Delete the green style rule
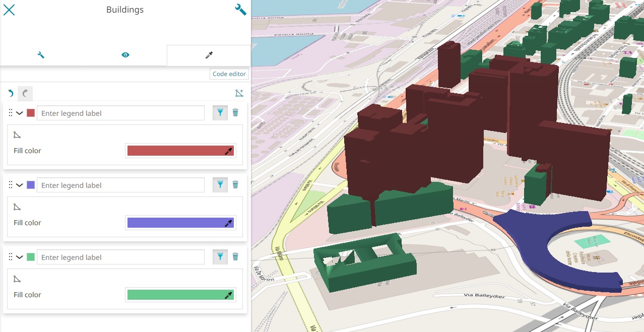Viewport: 644px width, 332px height. tap(235, 257)
